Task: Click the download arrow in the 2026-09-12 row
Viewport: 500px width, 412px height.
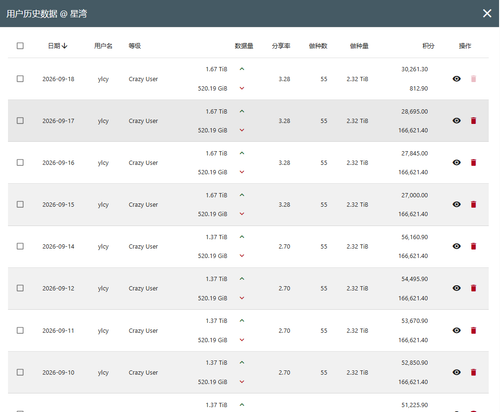Action: point(242,298)
